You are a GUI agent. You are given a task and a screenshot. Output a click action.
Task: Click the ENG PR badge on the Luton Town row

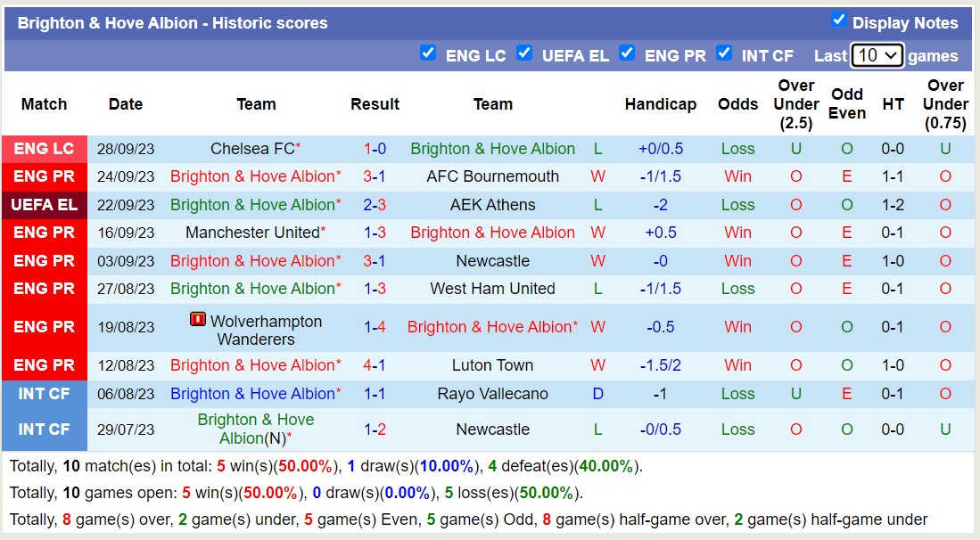(x=44, y=364)
